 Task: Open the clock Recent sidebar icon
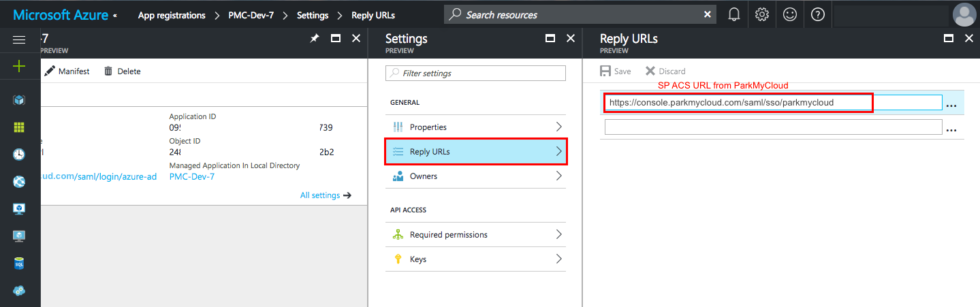click(19, 155)
